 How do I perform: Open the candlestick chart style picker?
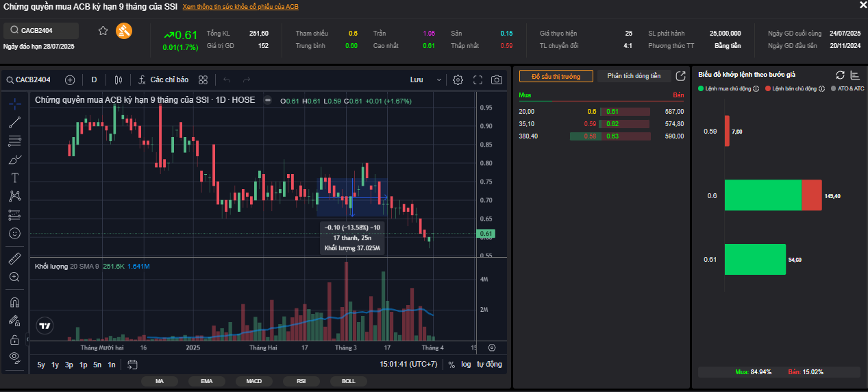coord(119,79)
